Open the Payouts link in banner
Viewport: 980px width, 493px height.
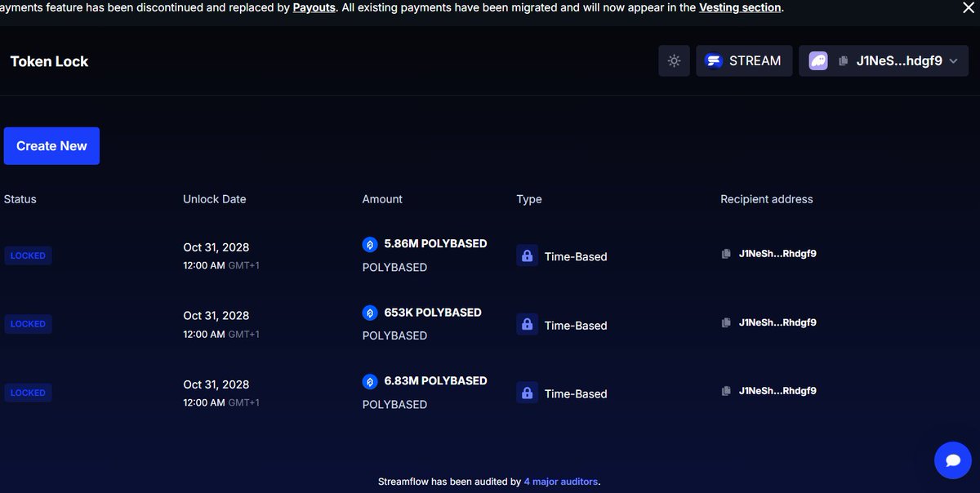314,7
